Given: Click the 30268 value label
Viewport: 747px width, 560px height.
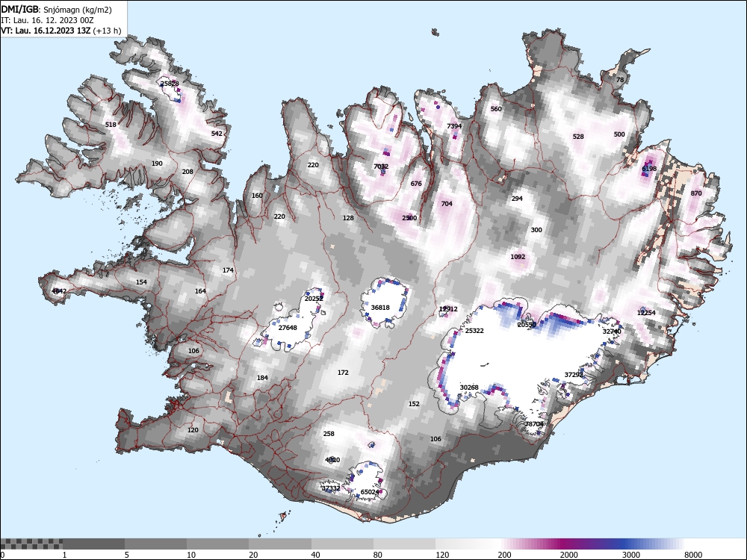Looking at the screenshot, I should 469,388.
